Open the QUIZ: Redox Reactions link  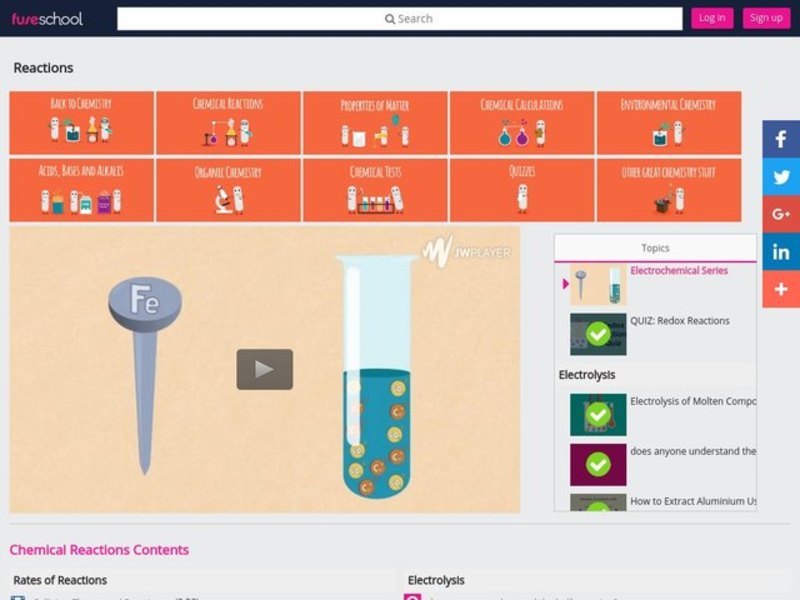point(680,320)
